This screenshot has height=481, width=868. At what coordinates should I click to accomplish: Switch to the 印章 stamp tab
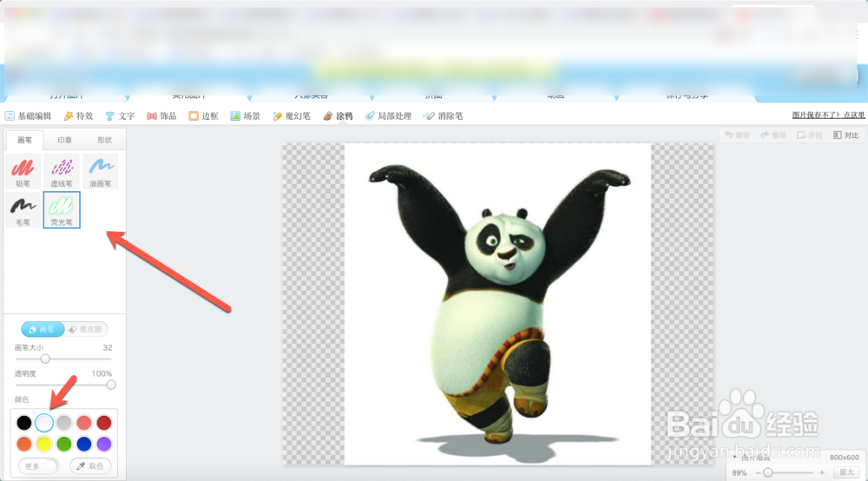coord(64,140)
